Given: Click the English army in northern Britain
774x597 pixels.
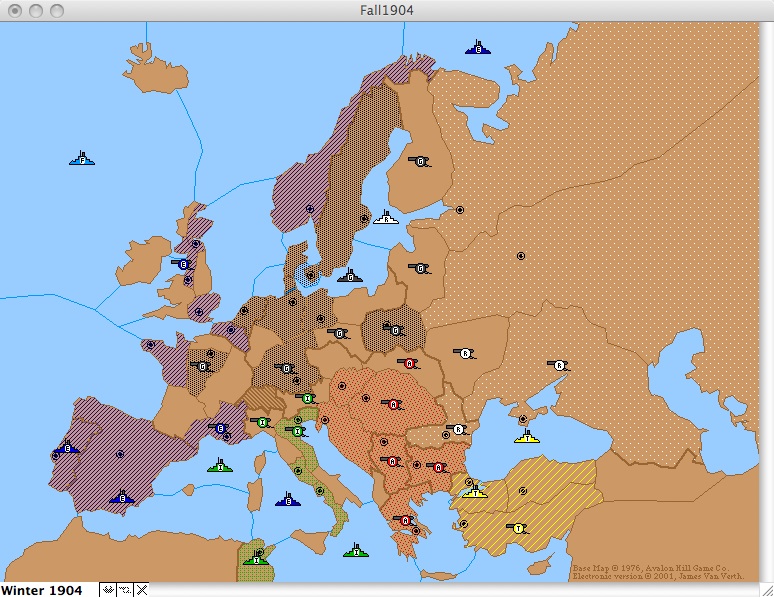Looking at the screenshot, I should tap(183, 264).
